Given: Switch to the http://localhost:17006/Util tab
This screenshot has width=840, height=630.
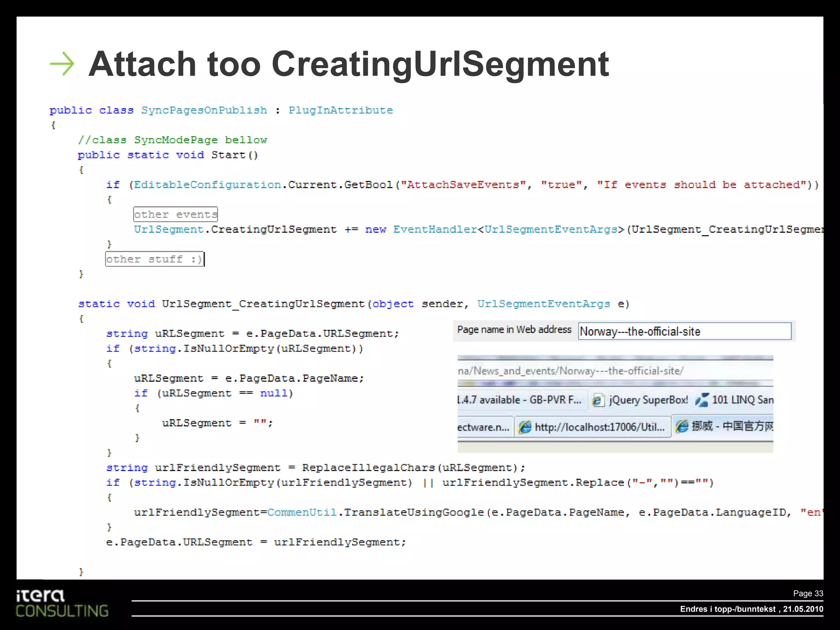Looking at the screenshot, I should tap(599, 427).
